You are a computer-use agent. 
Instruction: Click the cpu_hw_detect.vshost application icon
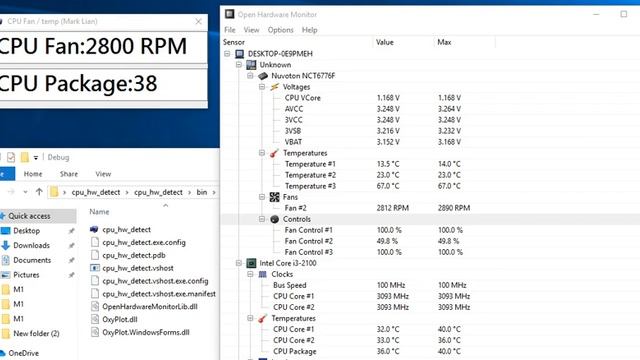(x=95, y=268)
